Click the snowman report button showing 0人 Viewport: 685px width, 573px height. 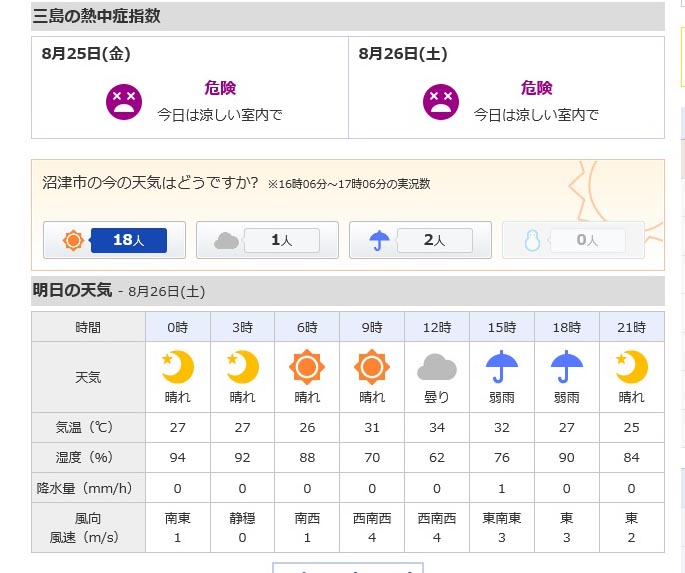coord(573,240)
